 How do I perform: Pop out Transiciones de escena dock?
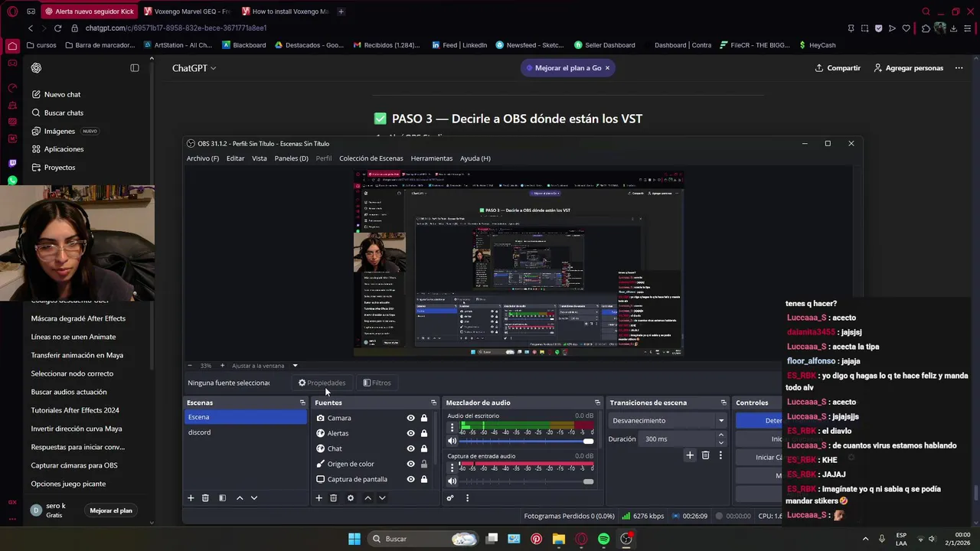pyautogui.click(x=724, y=403)
